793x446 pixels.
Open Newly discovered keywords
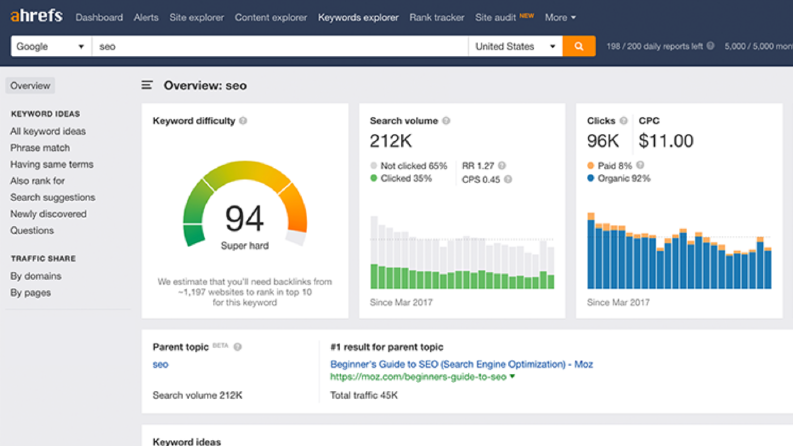click(48, 214)
